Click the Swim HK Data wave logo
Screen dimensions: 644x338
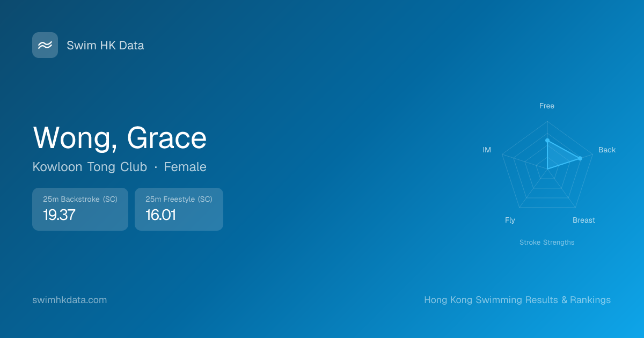45,45
